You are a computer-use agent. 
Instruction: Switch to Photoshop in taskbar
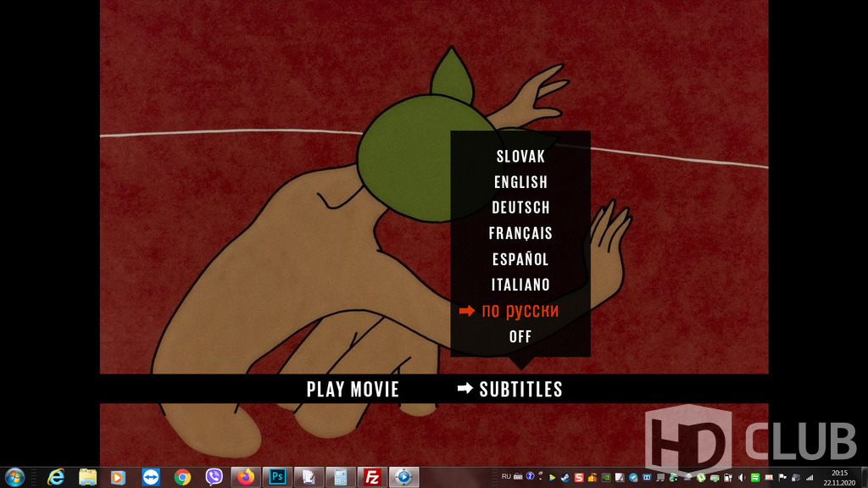(x=277, y=477)
